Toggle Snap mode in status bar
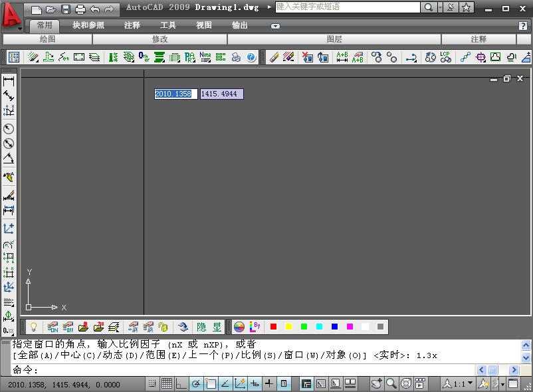 pyautogui.click(x=152, y=384)
